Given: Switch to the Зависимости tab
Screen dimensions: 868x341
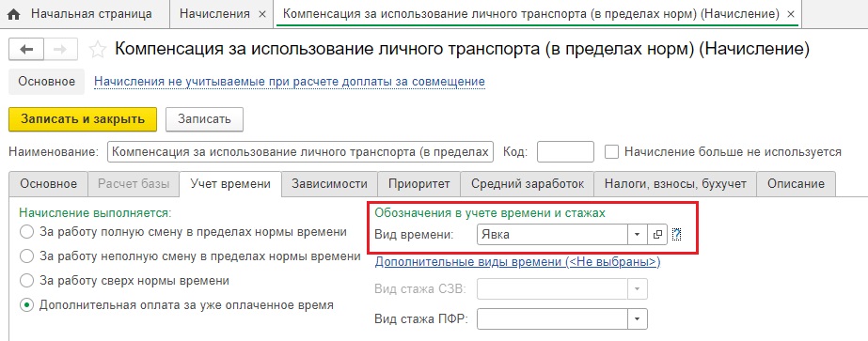Looking at the screenshot, I should pyautogui.click(x=330, y=184).
